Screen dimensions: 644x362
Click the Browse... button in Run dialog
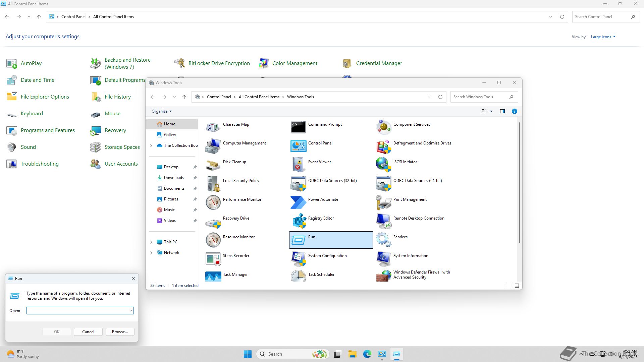[120, 332]
